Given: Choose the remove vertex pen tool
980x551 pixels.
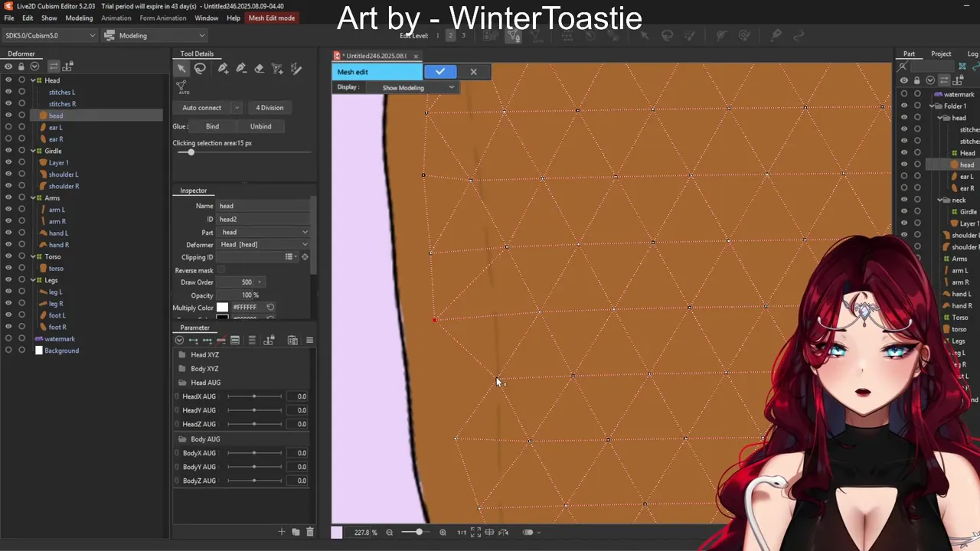Looking at the screenshot, I should point(241,69).
